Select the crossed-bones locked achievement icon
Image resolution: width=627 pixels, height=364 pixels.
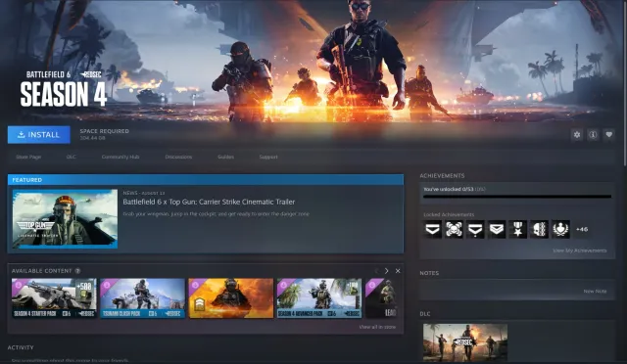(x=454, y=229)
